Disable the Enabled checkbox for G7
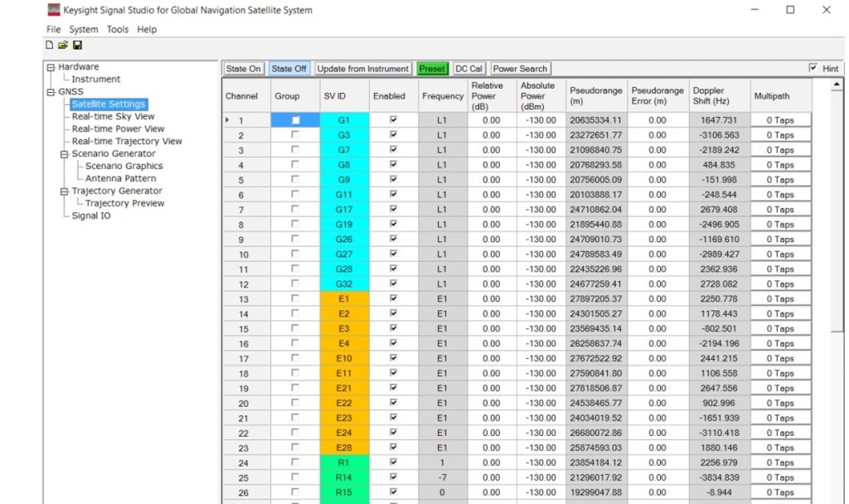The height and width of the screenshot is (504, 849). click(393, 149)
